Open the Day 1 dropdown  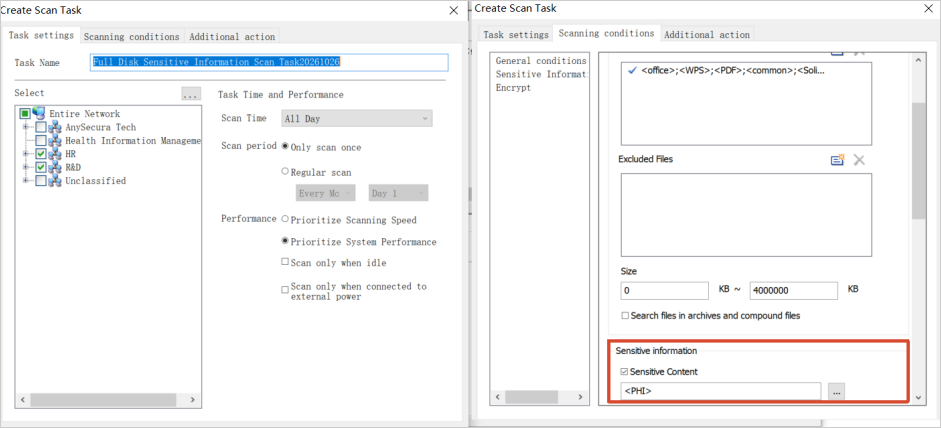(398, 193)
